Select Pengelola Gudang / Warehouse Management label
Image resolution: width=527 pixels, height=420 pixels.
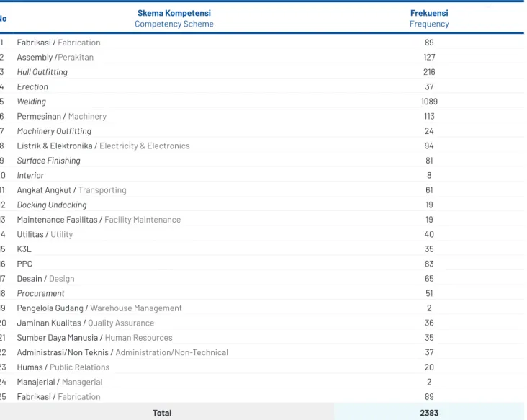[99, 308]
